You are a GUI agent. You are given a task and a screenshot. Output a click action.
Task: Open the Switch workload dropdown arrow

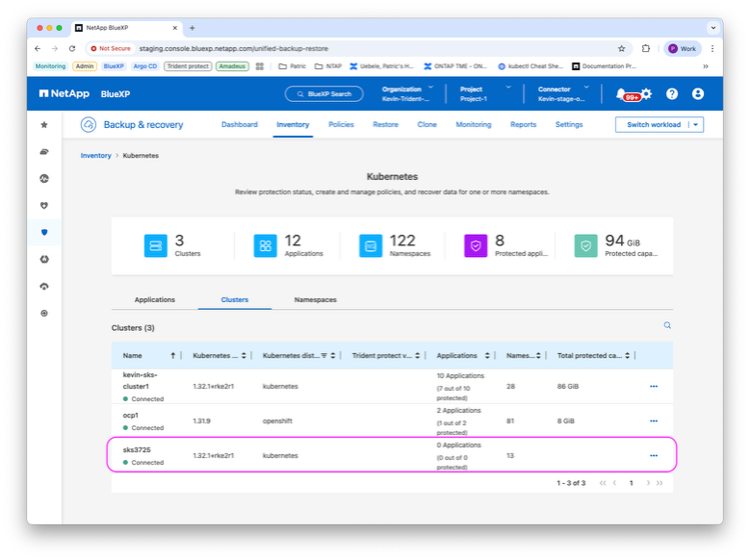696,125
